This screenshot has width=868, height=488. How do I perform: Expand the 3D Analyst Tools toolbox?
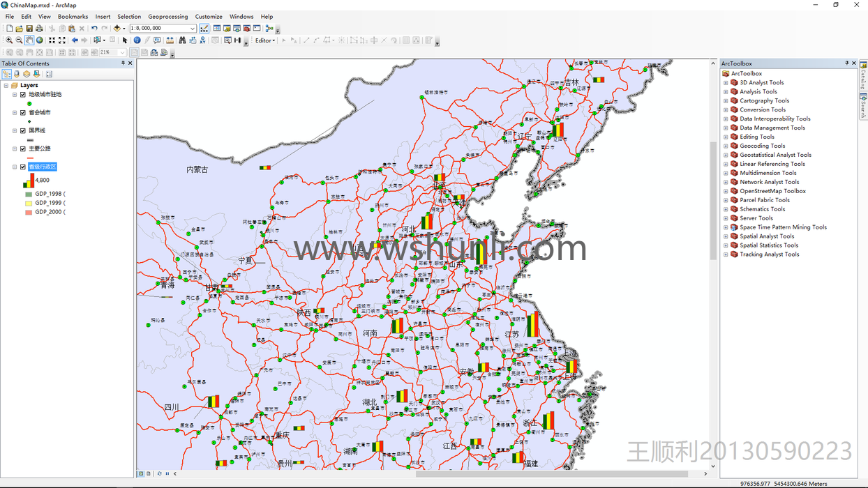click(x=726, y=82)
